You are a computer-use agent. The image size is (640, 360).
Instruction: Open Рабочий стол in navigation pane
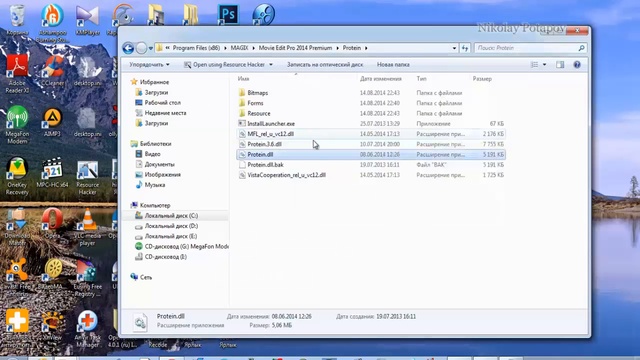[x=162, y=102]
